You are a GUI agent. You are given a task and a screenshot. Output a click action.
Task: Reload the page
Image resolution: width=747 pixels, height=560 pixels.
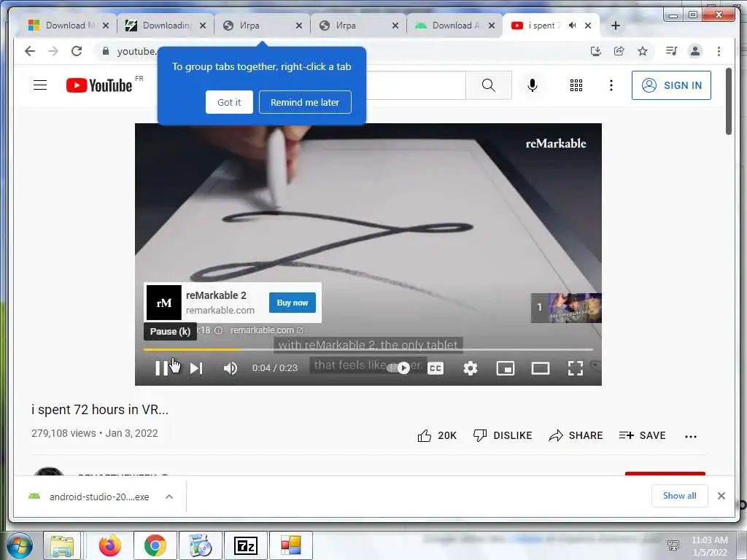(x=77, y=51)
